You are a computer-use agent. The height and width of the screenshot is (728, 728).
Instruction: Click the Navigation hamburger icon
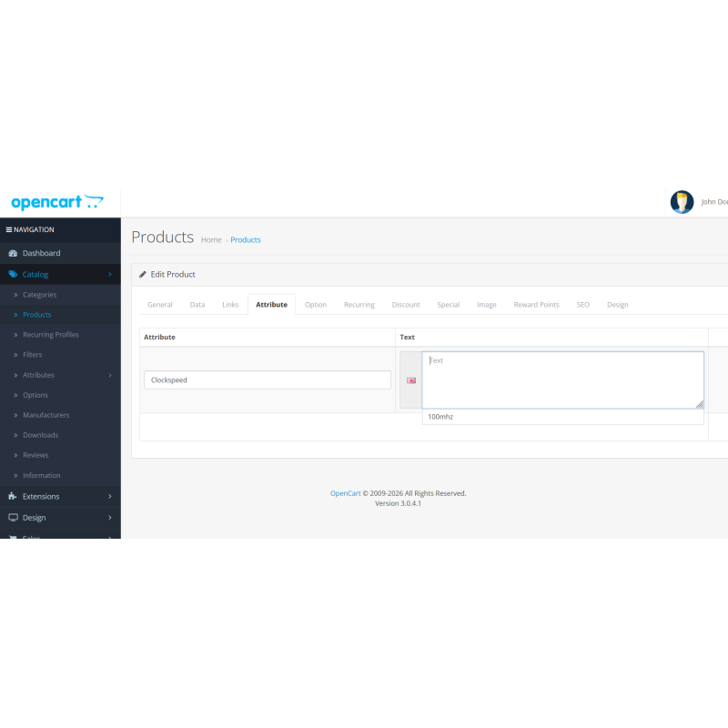click(x=8, y=230)
